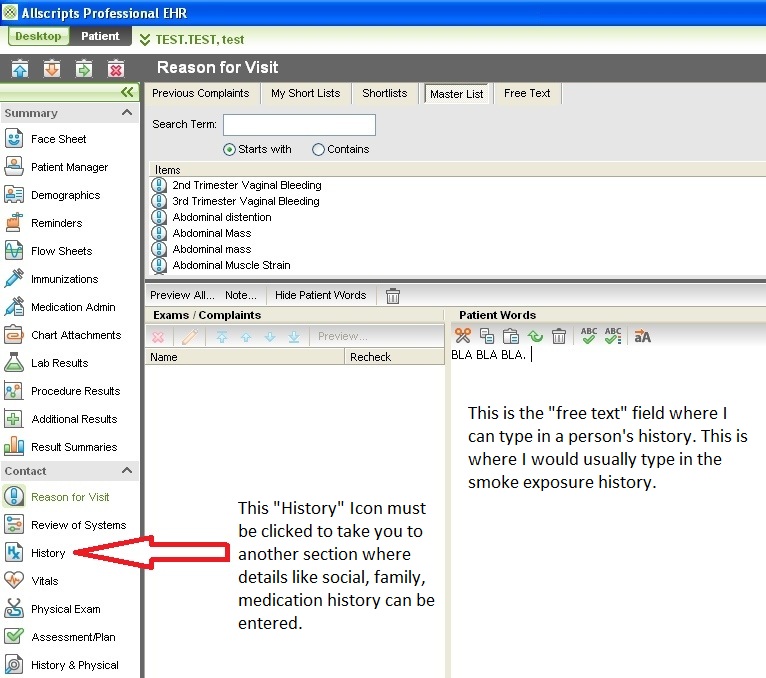Viewport: 766px width, 678px height.
Task: Switch to Previous Complaints tab
Action: 200,93
